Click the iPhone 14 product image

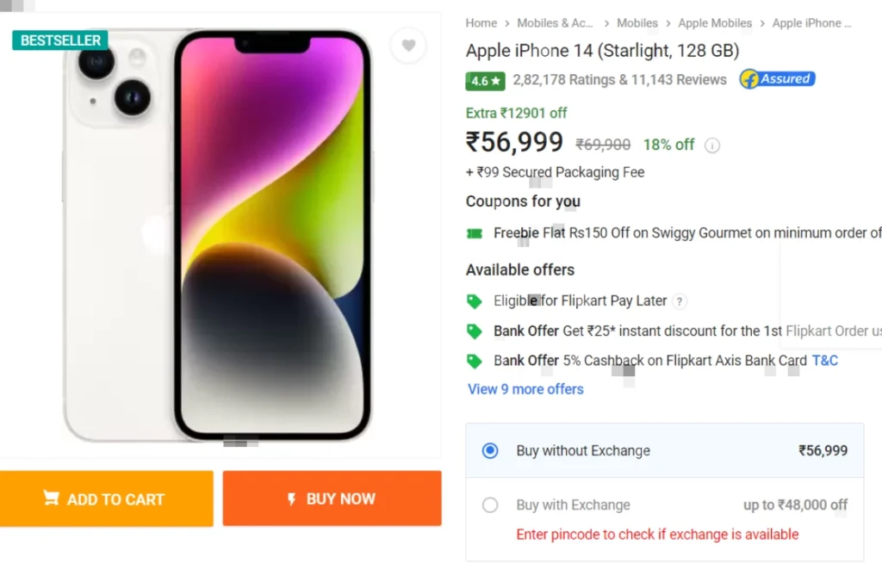click(218, 235)
